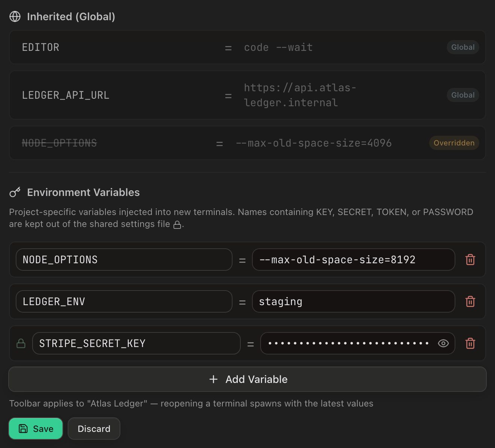Screen dimensions: 495x448
Task: Click the code --wait value
Action: pos(278,47)
